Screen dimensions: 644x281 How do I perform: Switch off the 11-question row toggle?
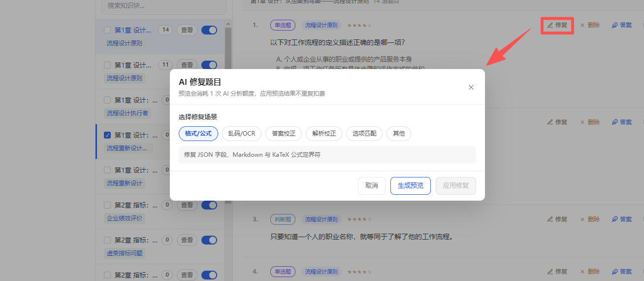[209, 65]
